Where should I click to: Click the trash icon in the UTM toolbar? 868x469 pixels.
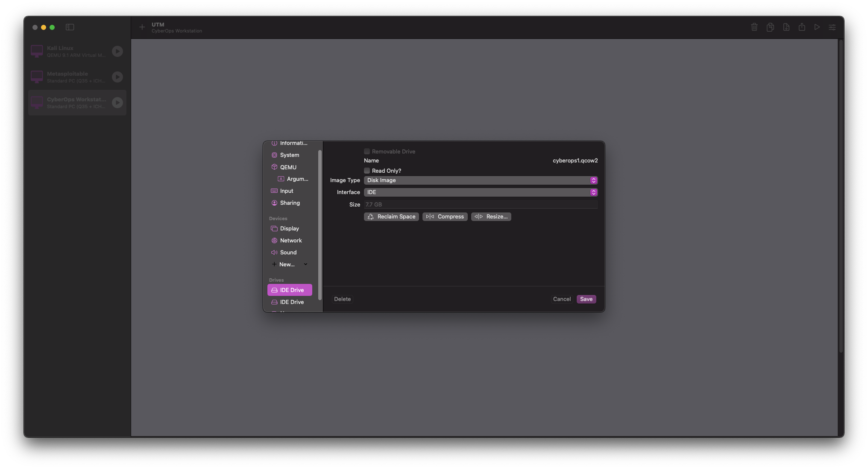(x=754, y=27)
